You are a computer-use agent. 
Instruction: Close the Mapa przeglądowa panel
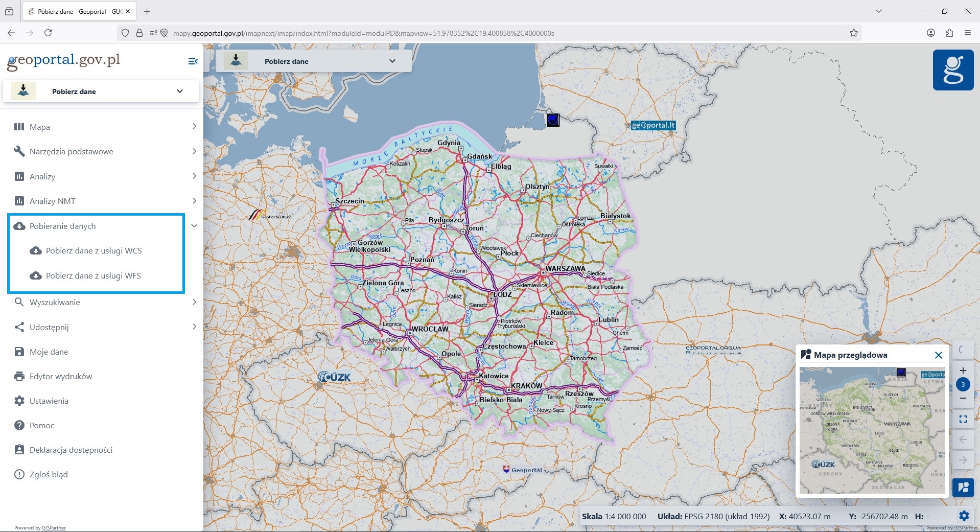click(x=939, y=355)
